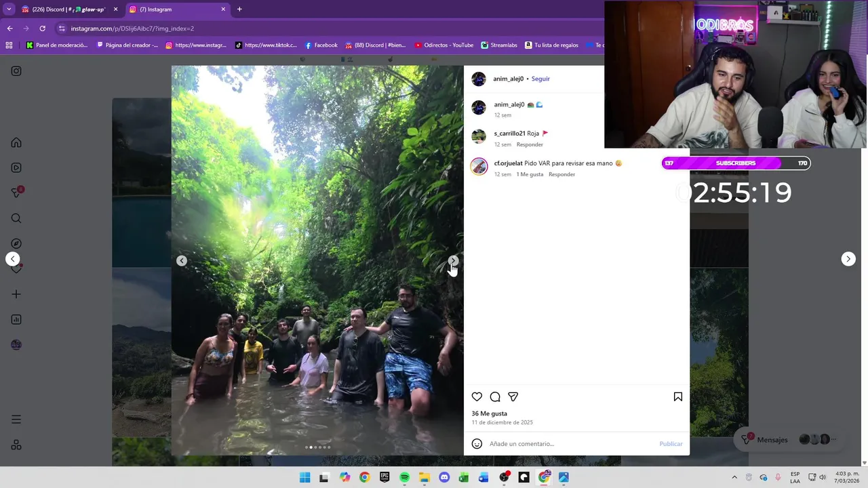Open site info icon in address bar
Screen dimensions: 868x488
coord(62,28)
